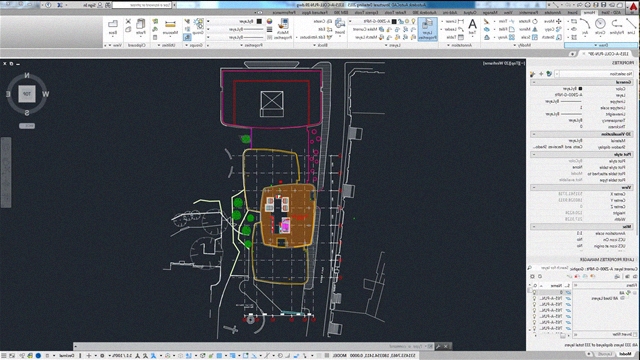Activate Match Properties tool
640x360 pixels.
tap(283, 28)
